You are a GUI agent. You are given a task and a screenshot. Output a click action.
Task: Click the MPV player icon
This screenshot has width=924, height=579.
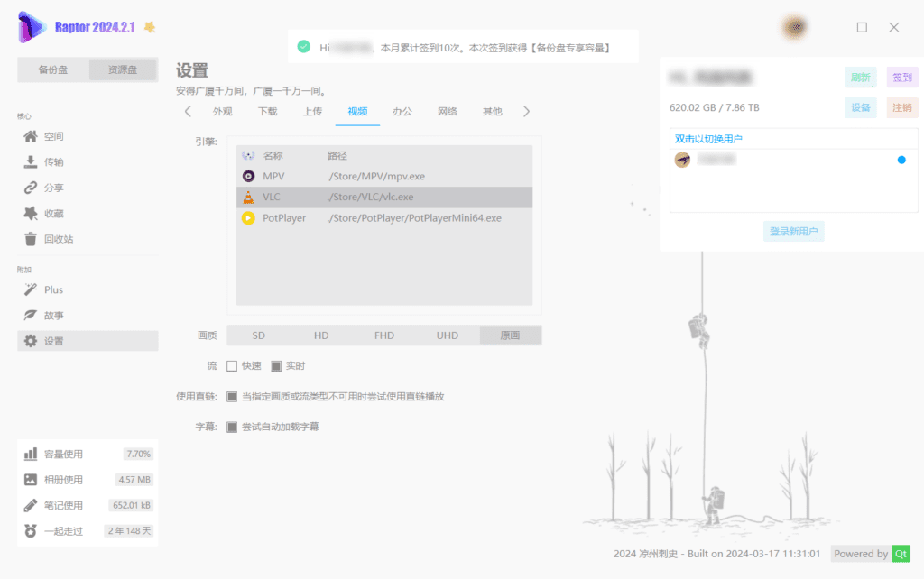(x=249, y=176)
